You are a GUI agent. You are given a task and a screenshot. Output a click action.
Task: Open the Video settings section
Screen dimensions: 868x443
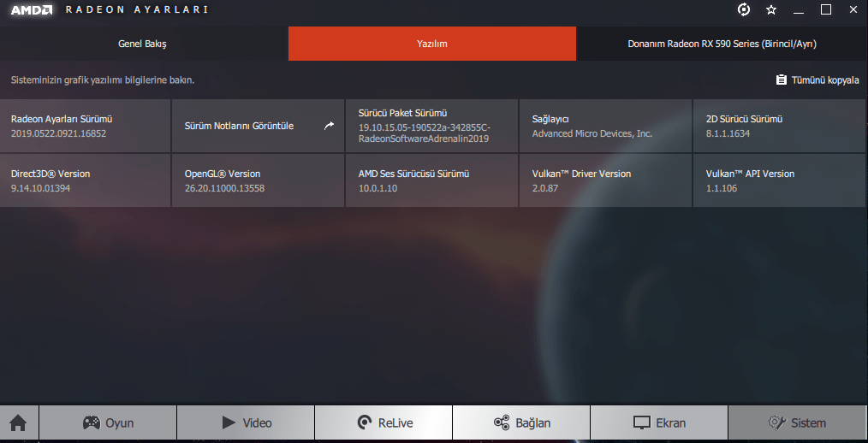pos(246,423)
